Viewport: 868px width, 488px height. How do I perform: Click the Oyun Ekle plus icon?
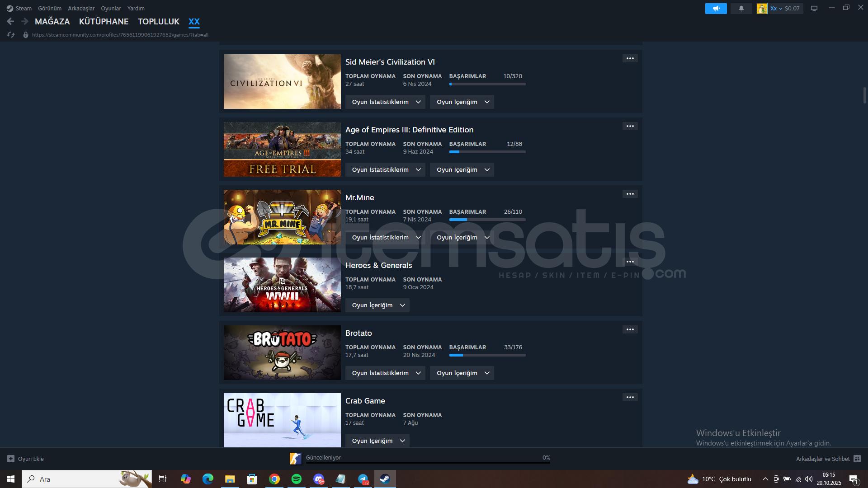[11, 459]
